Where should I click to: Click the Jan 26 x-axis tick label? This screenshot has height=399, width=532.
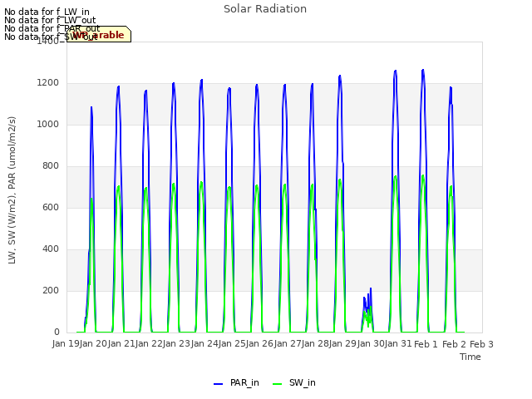(260, 343)
